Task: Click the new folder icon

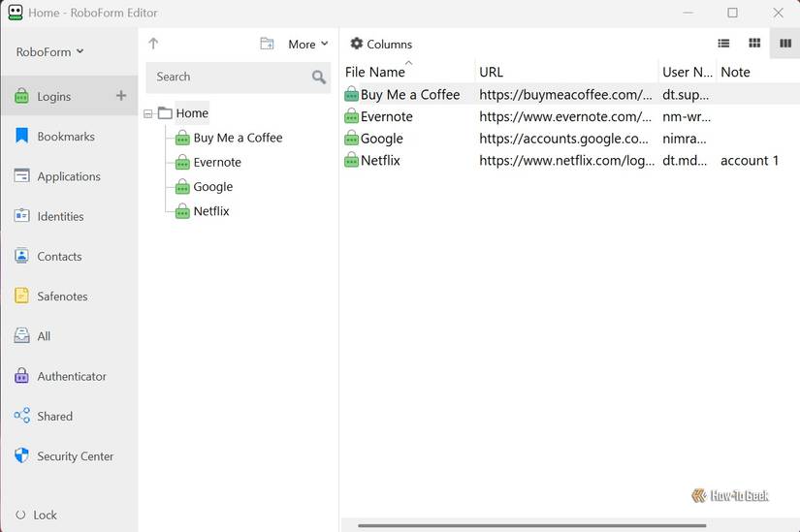Action: (267, 44)
